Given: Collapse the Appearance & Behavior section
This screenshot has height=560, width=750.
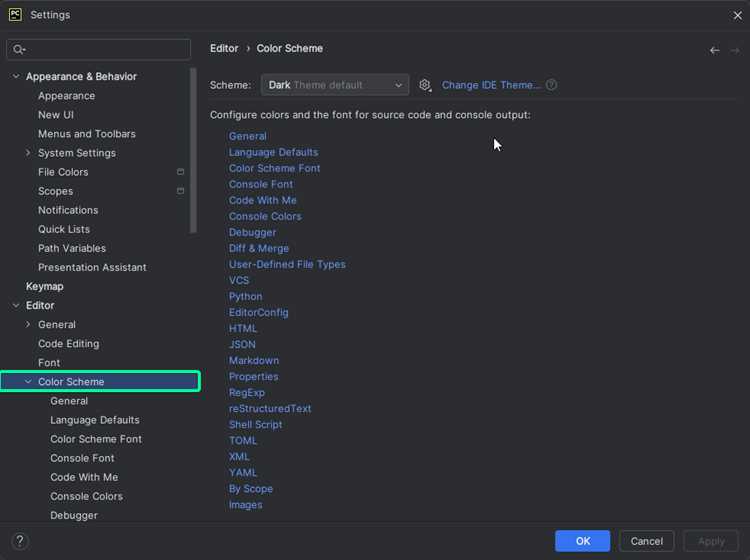Looking at the screenshot, I should click(x=16, y=76).
